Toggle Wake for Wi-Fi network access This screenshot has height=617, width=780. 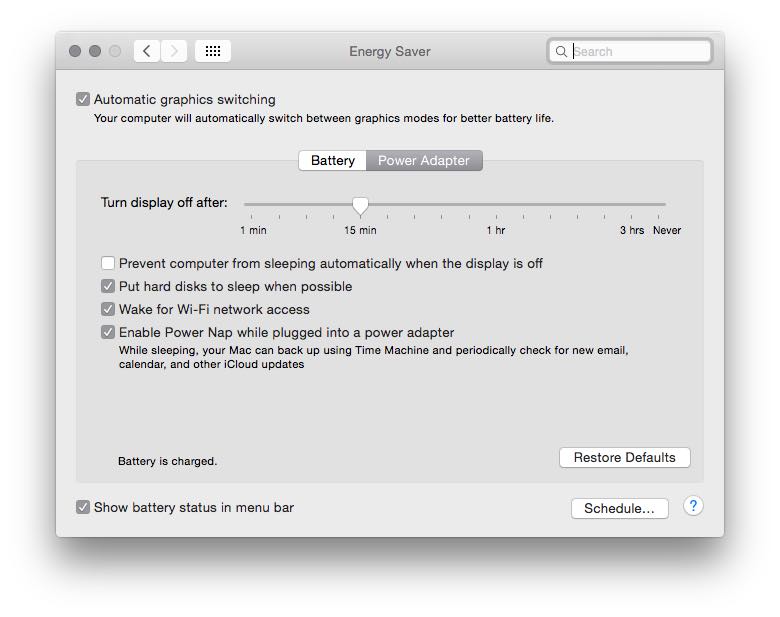[x=108, y=309]
